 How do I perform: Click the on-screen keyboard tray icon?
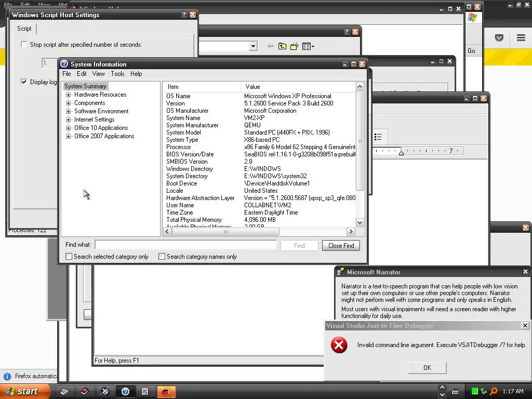455,392
